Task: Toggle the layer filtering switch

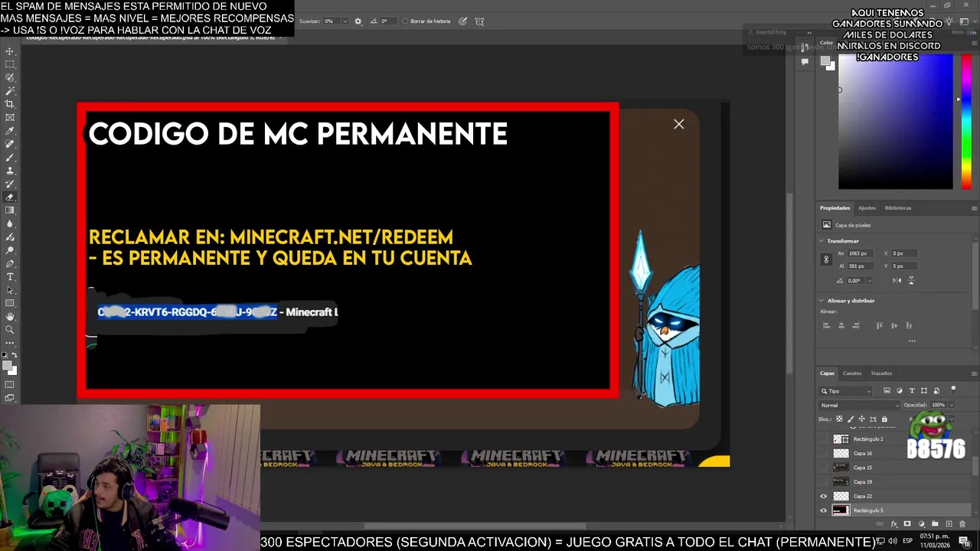Action: coord(953,390)
